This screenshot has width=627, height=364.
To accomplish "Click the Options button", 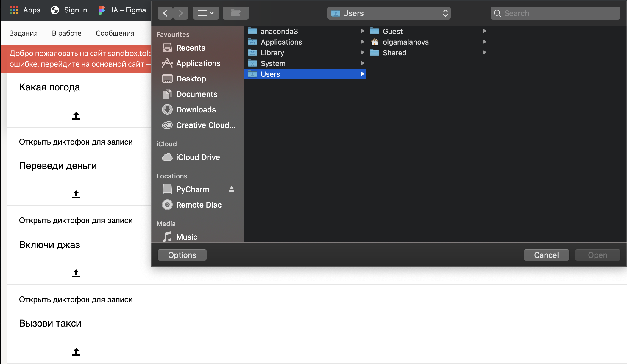I will point(182,255).
